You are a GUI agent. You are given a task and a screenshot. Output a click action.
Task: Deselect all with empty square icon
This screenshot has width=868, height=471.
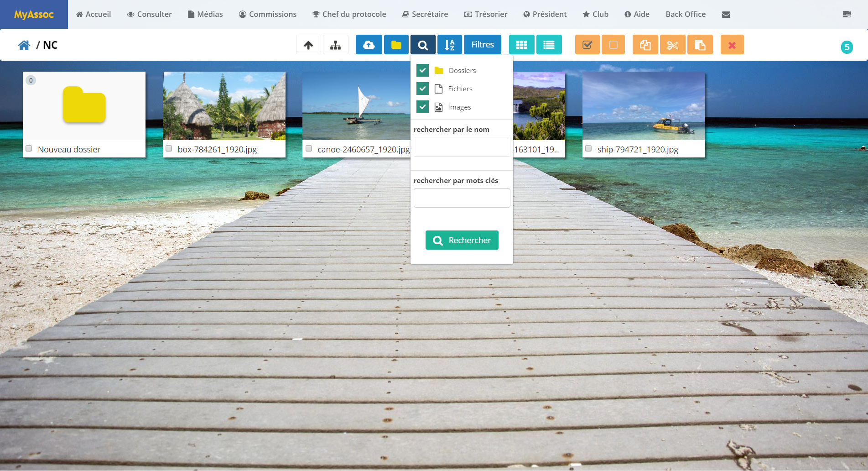[613, 45]
